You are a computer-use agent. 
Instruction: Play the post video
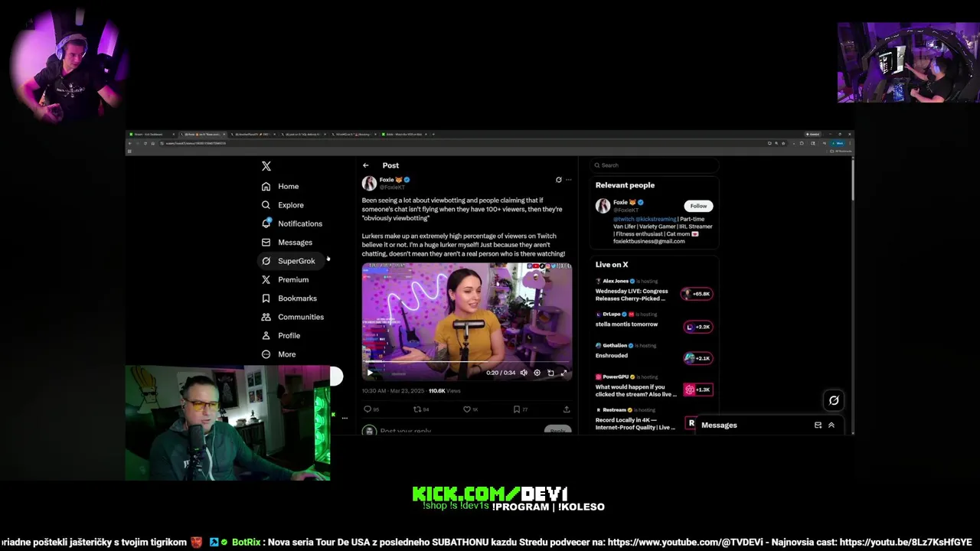(x=370, y=373)
